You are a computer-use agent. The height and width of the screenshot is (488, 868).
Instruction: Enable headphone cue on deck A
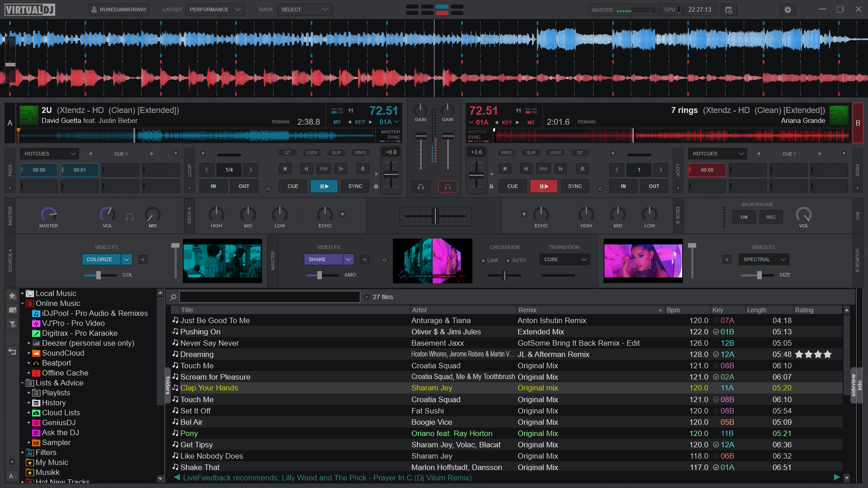[x=420, y=186]
